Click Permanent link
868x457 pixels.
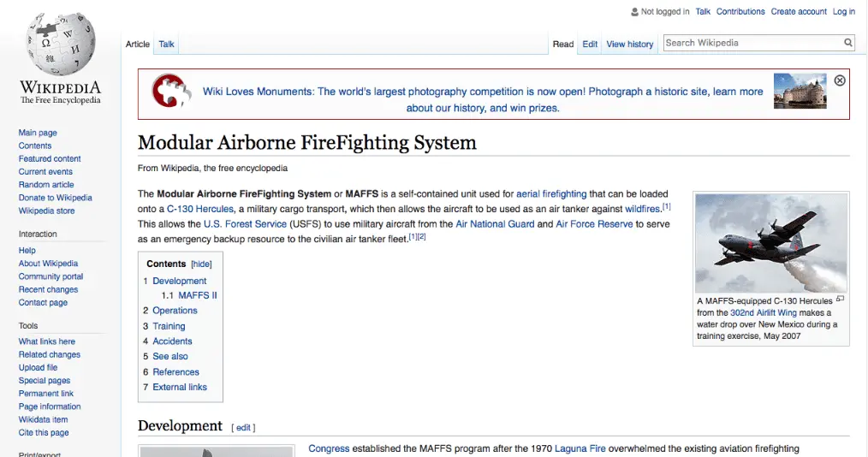coord(46,394)
